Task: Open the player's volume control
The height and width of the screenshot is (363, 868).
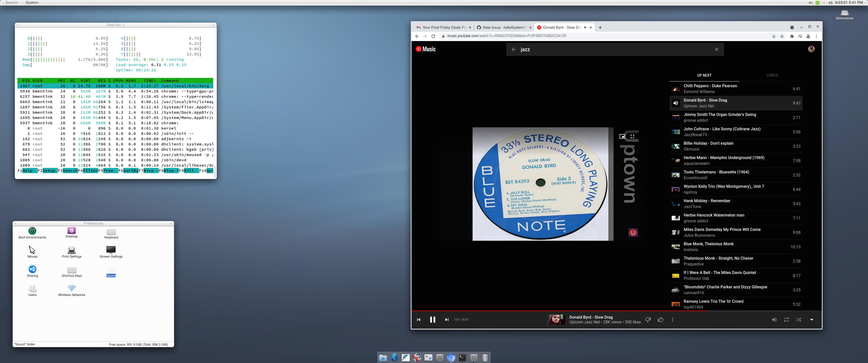Action: point(774,320)
